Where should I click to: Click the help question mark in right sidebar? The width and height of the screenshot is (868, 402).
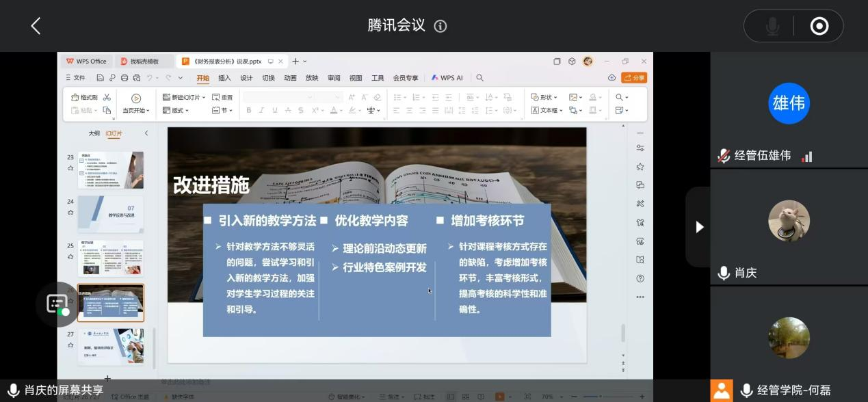[640, 278]
